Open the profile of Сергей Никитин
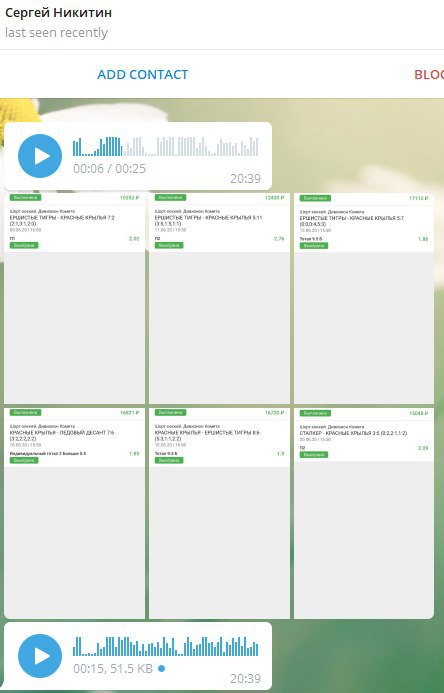 (x=58, y=13)
